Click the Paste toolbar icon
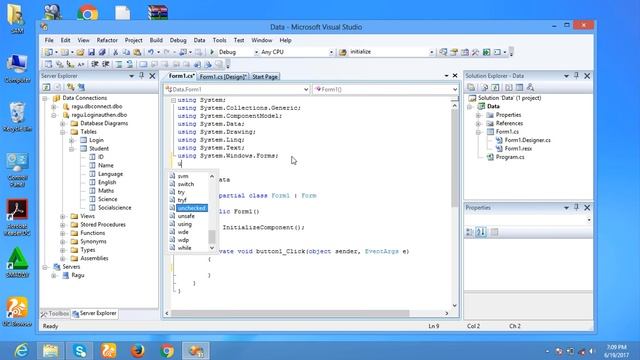The height and width of the screenshot is (360, 640). [x=137, y=52]
